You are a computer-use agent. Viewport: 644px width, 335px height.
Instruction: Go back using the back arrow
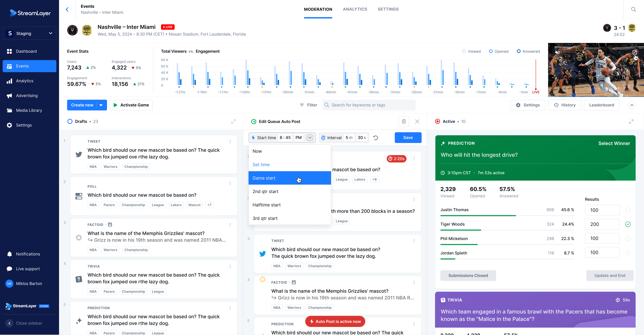tap(67, 9)
